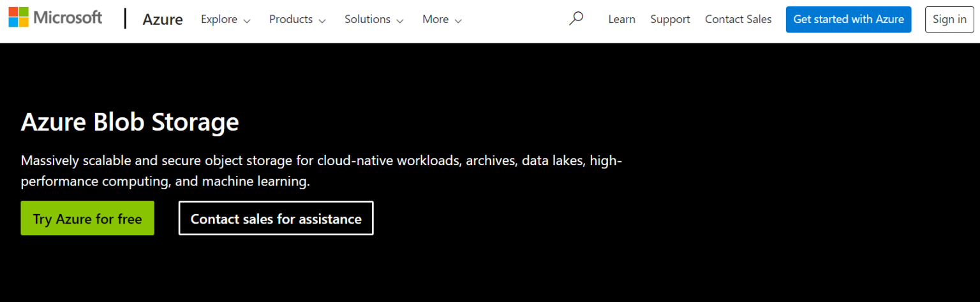Click the chevron arrow beside More
The width and height of the screenshot is (980, 302).
(458, 20)
